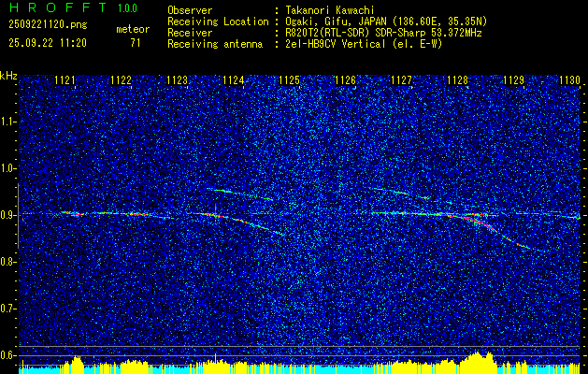Click the HROFFT program title text
This screenshot has width=588, height=374.
coord(58,7)
